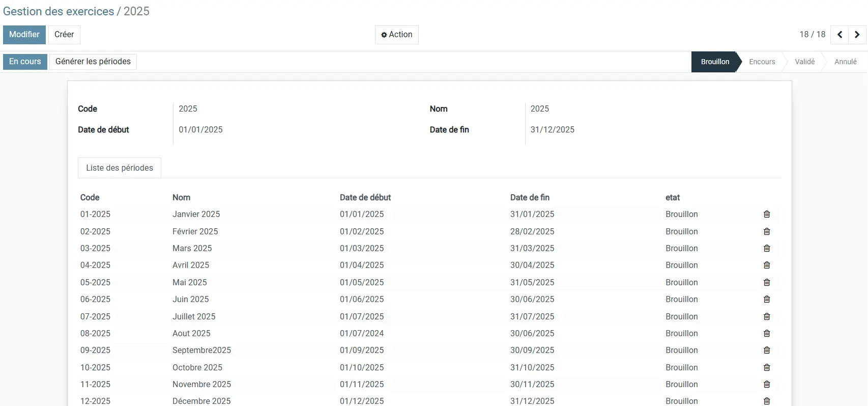Click the Annulé status stage
The image size is (868, 406).
pos(845,62)
